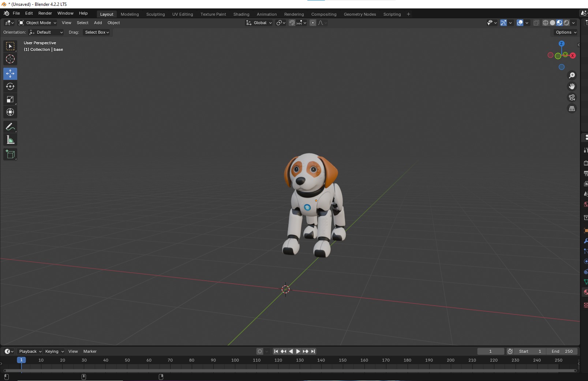This screenshot has height=381, width=588.
Task: Choose the Measure tool
Action: tap(10, 139)
